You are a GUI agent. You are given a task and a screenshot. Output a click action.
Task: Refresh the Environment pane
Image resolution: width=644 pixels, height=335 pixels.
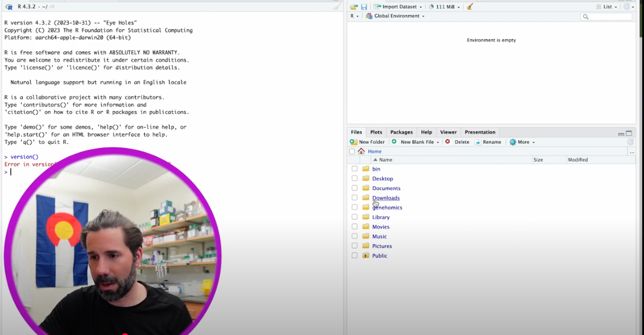click(627, 6)
